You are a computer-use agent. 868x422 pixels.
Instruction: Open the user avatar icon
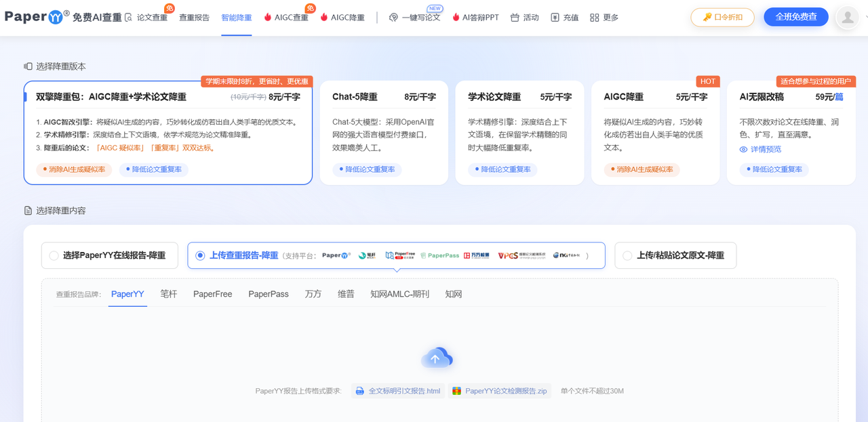pos(848,18)
